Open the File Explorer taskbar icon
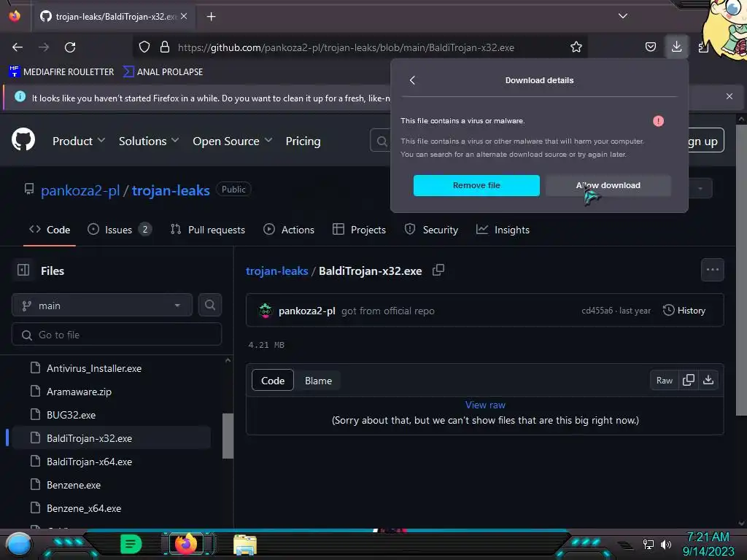Screen dimensions: 747x560 [x=245, y=545]
